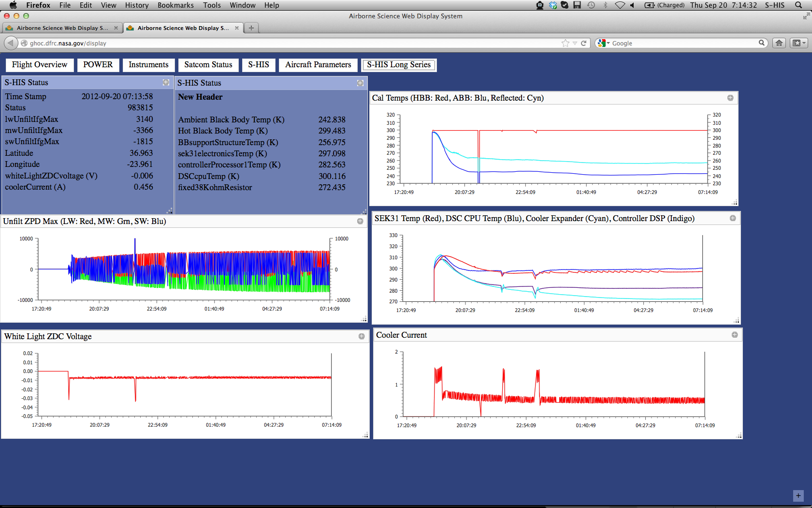
Task: Open the Bookmarks menu
Action: pyautogui.click(x=175, y=5)
